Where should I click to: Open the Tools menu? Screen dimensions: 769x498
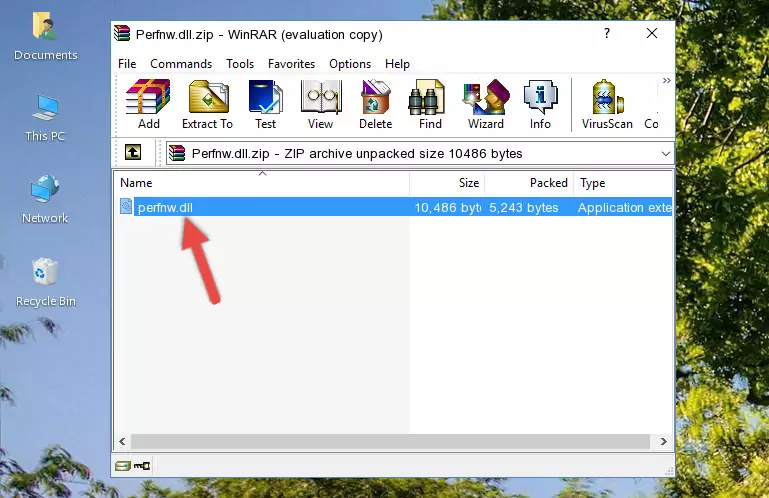click(x=240, y=64)
